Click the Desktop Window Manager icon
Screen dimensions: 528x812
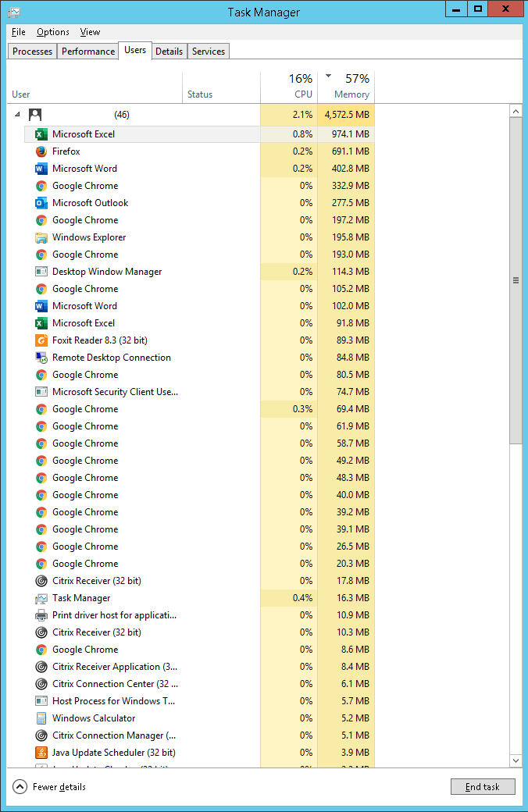[x=41, y=272]
